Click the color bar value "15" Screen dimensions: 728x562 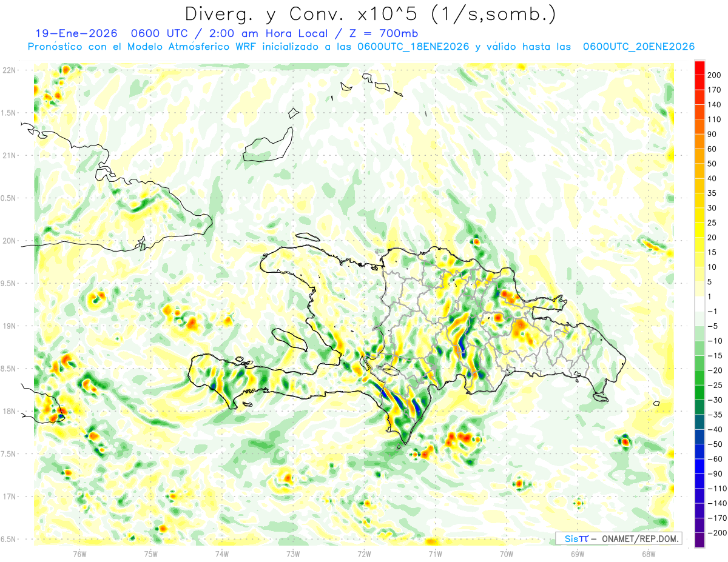pos(713,252)
